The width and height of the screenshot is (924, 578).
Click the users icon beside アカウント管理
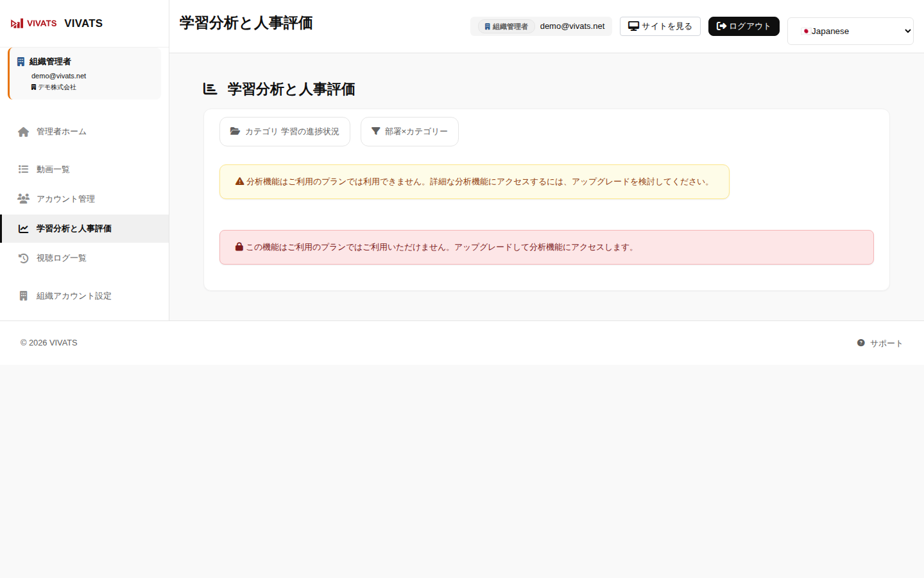click(x=23, y=198)
